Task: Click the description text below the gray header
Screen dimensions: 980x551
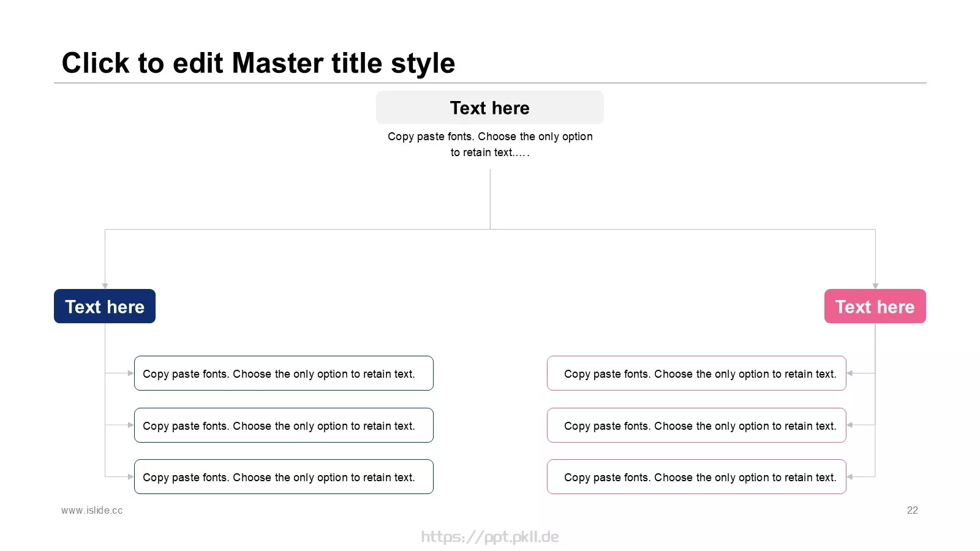Action: [490, 144]
